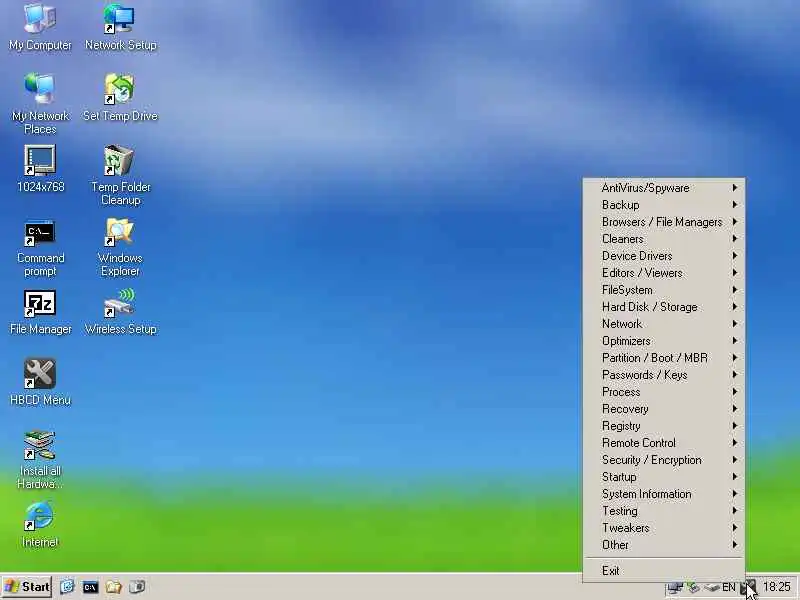This screenshot has height=600, width=800.
Task: Click the taskbar clock showing 18:25
Action: (777, 587)
